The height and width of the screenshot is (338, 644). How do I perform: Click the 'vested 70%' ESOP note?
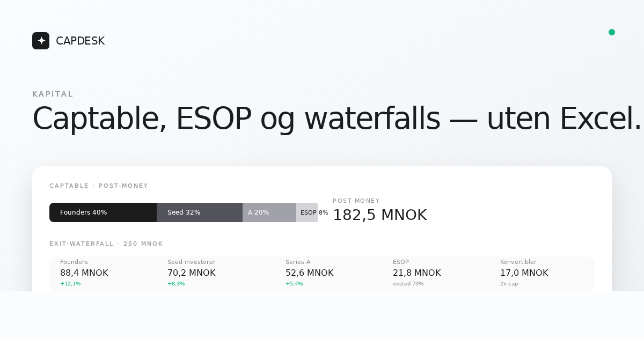click(408, 284)
